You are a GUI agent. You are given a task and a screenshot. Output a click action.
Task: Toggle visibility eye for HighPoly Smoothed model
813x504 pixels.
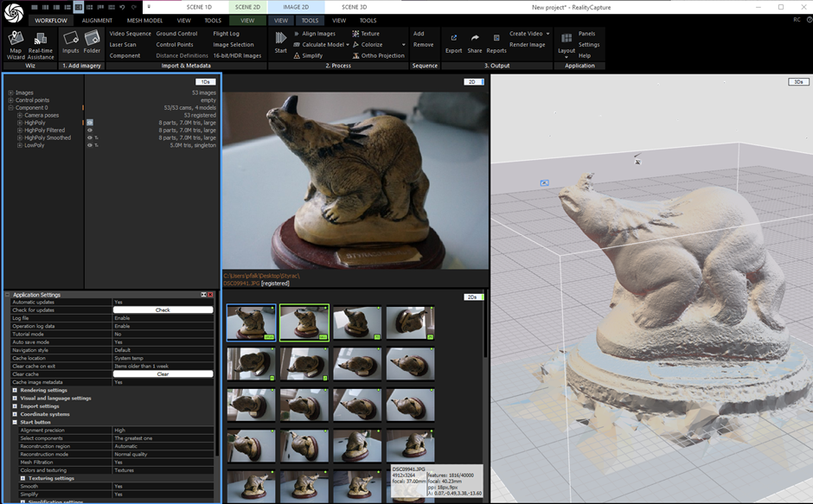point(90,138)
